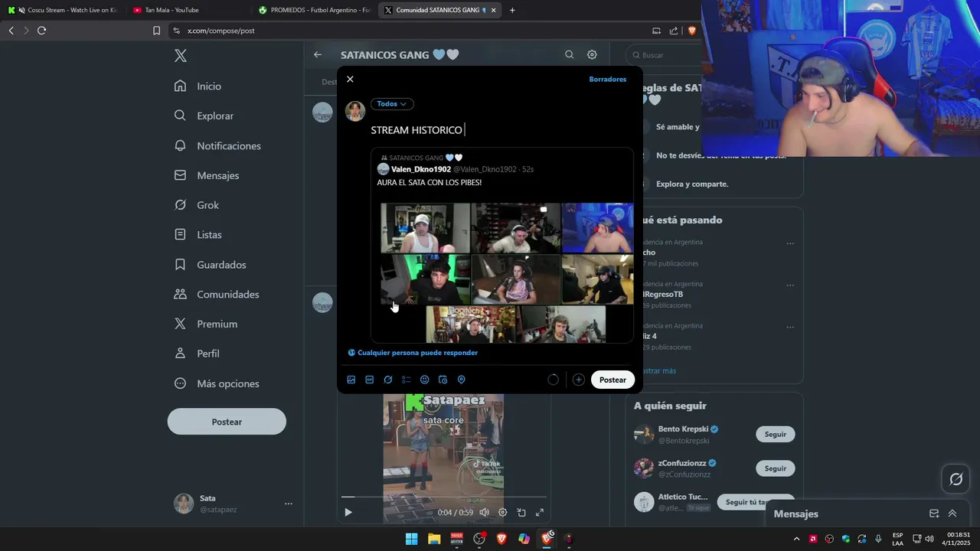Go to the X home logo
Screen dimensions: 980x551
pos(180,56)
